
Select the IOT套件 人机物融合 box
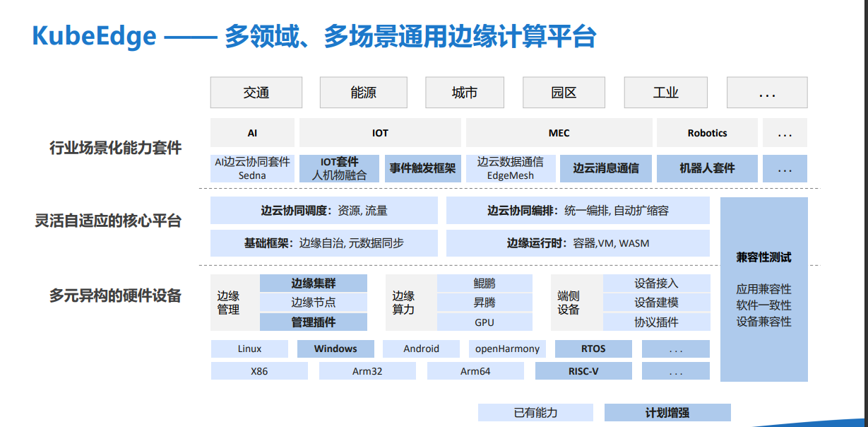point(340,168)
